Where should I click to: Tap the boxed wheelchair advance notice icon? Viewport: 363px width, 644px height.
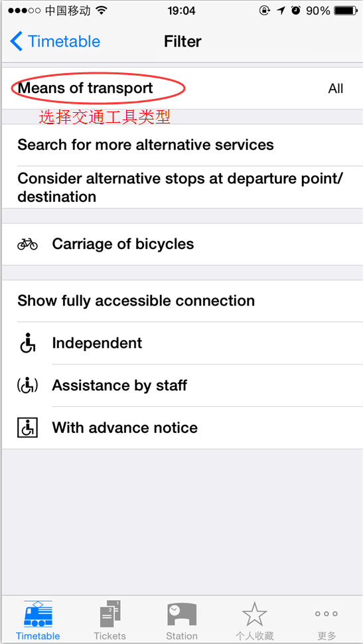pyautogui.click(x=27, y=428)
